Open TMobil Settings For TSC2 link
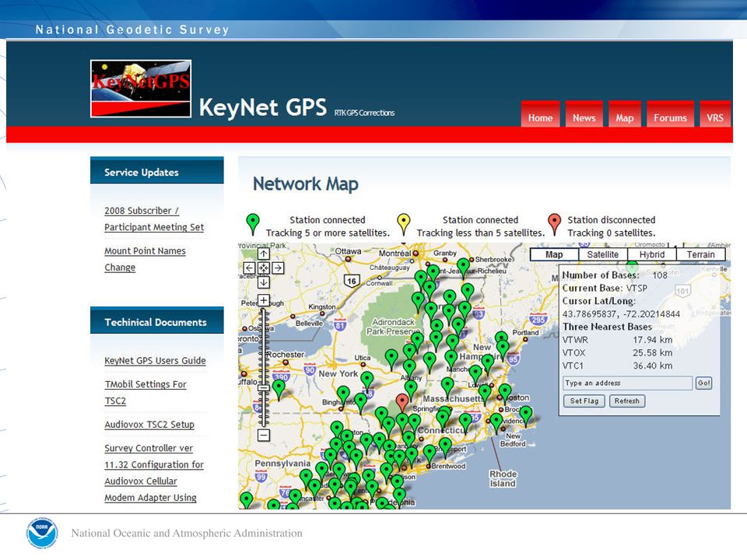747x560 pixels. [x=146, y=392]
